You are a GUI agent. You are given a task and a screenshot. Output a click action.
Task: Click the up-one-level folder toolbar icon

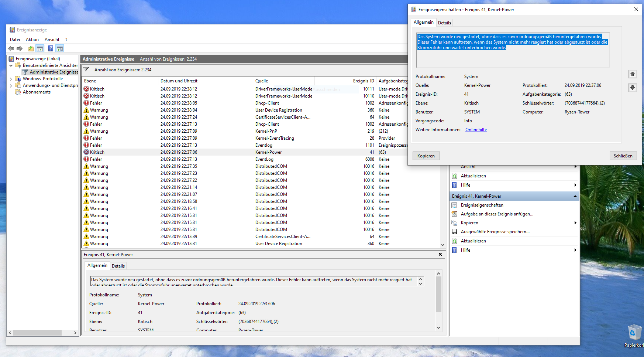pos(31,48)
